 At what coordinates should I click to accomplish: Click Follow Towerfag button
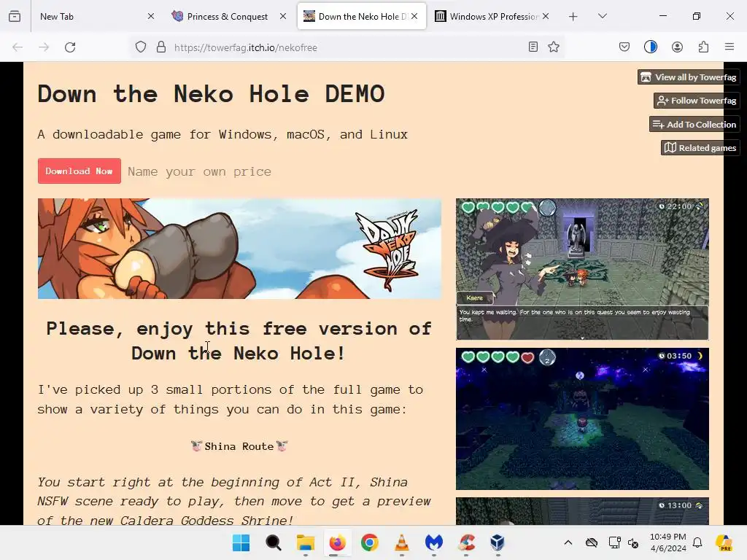(x=697, y=101)
